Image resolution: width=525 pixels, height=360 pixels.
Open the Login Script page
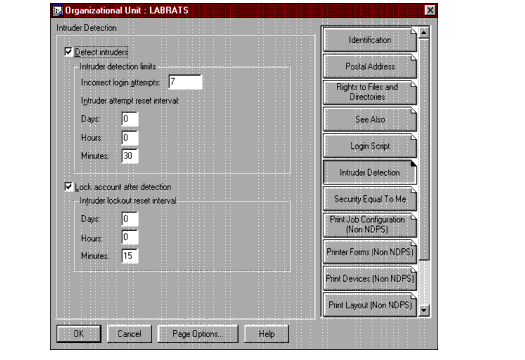(x=370, y=146)
